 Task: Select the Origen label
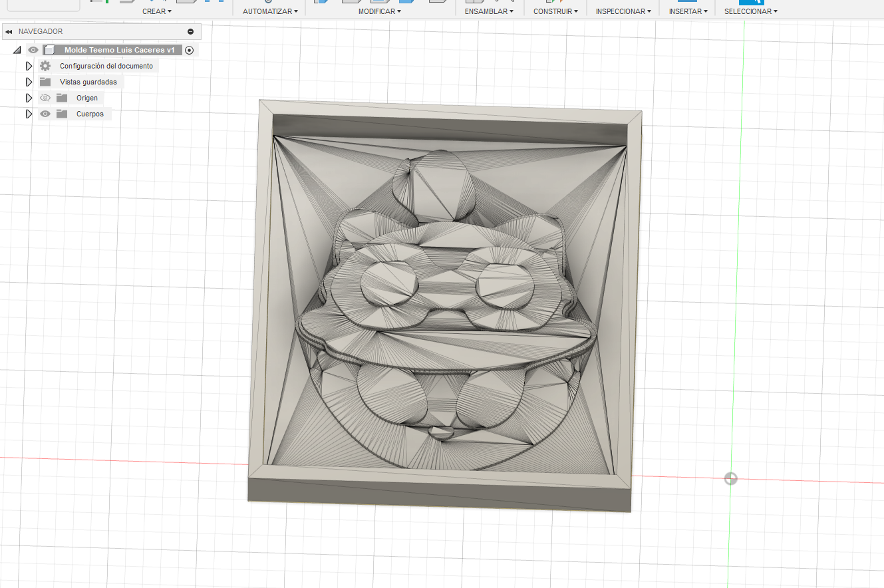[87, 98]
